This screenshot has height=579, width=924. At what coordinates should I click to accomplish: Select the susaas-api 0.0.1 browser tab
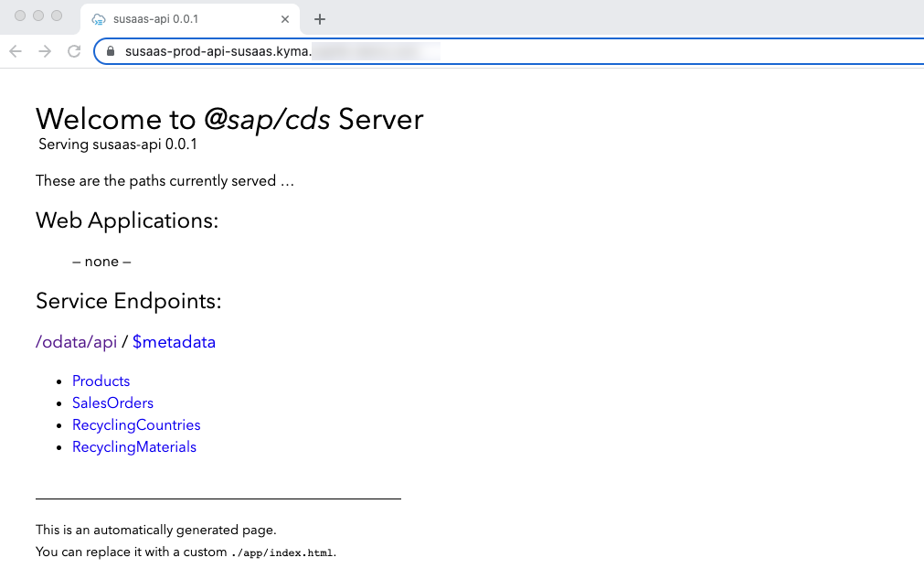pyautogui.click(x=190, y=19)
